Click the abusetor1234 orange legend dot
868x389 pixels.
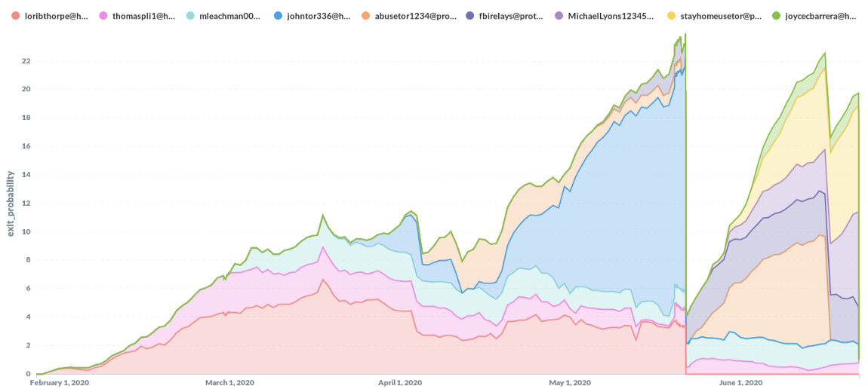click(x=365, y=15)
